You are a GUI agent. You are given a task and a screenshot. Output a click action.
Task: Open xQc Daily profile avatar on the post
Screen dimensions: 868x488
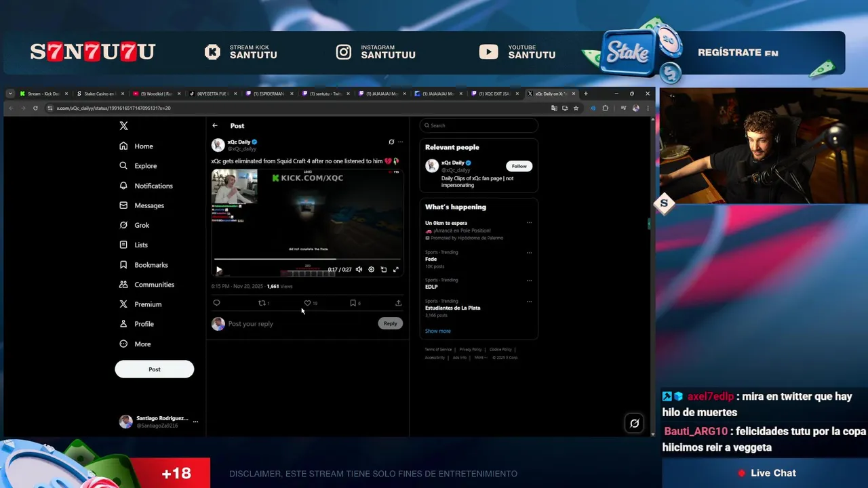(218, 145)
